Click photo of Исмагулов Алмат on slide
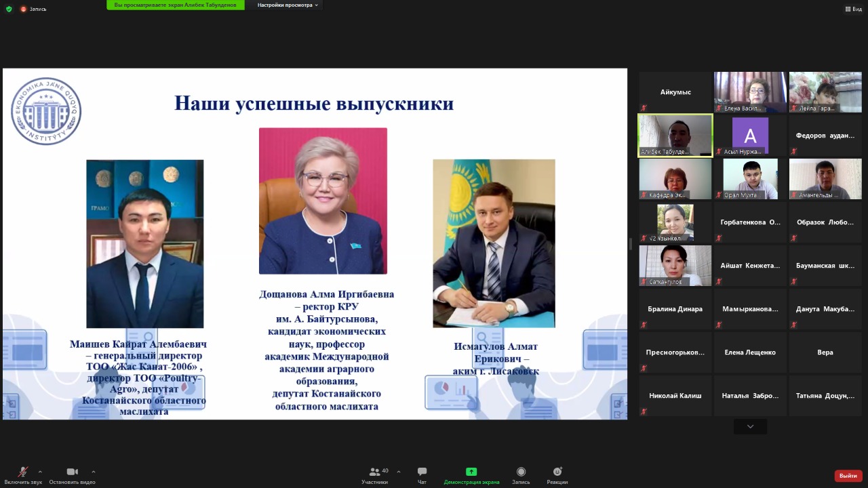 point(494,243)
